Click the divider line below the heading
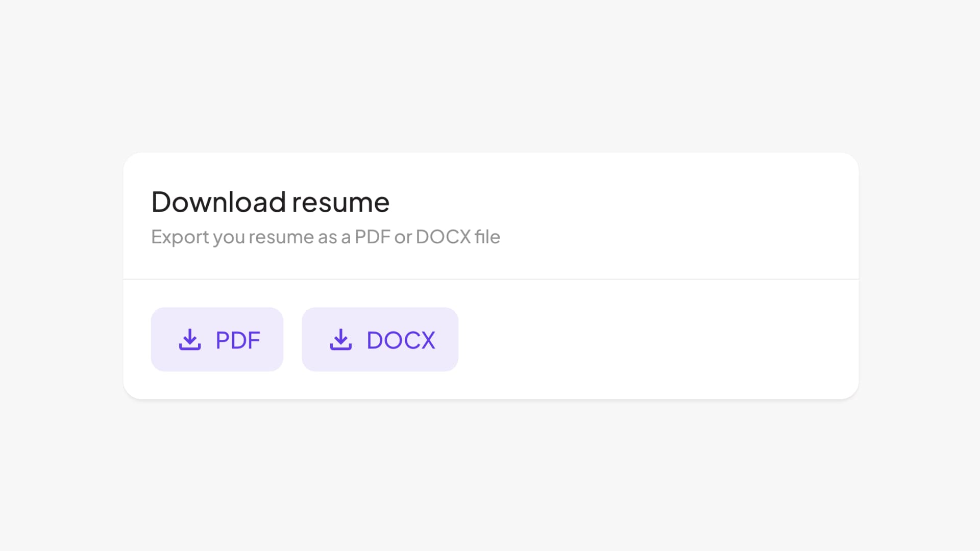 pos(490,279)
